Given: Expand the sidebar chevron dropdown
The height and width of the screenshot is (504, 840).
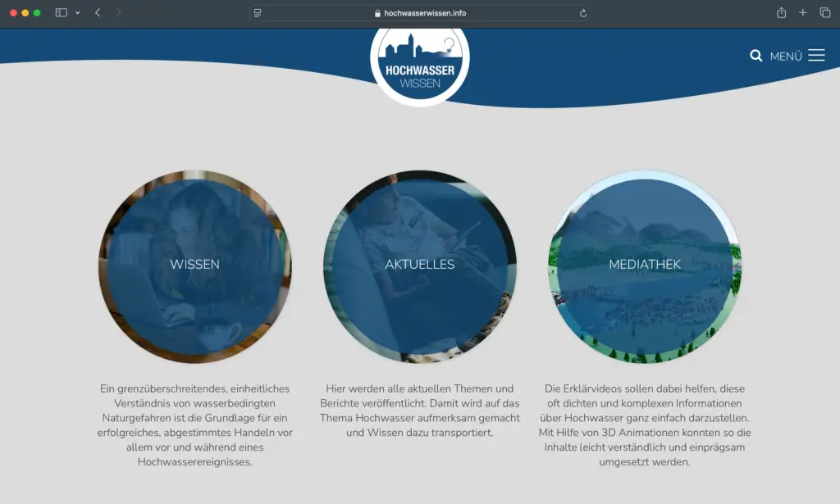Looking at the screenshot, I should tap(78, 13).
